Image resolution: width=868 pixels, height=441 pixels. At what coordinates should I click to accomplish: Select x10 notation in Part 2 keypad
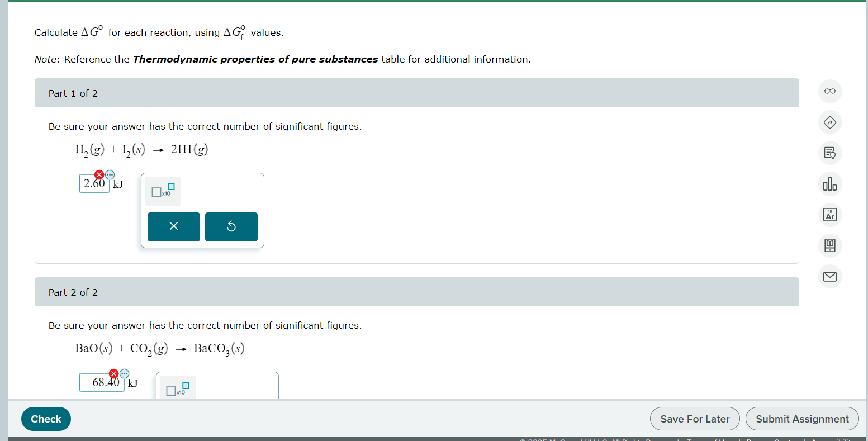[x=177, y=390]
